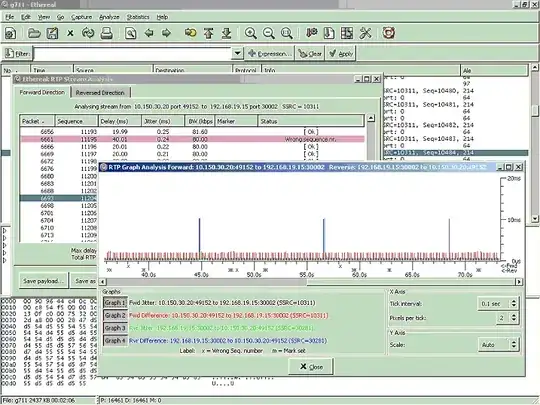
Task: Click the Filter: button
Action: pos(18,53)
